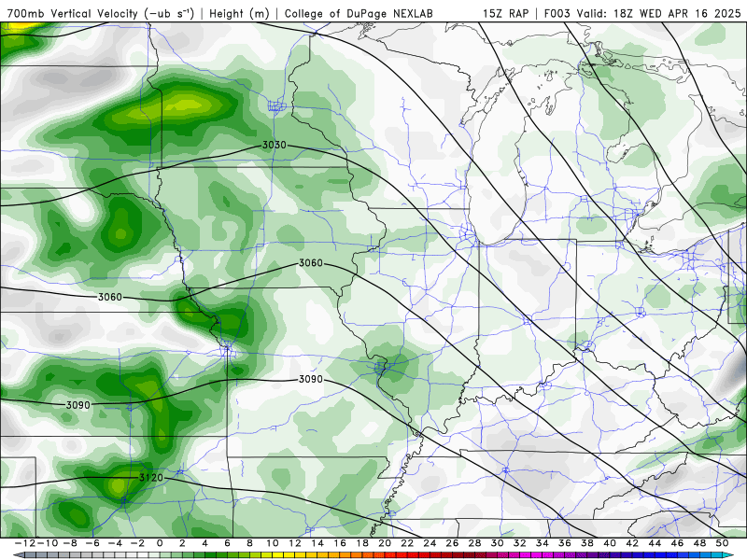
Task: Click the 46 value on the color scale
Action: 678,543
